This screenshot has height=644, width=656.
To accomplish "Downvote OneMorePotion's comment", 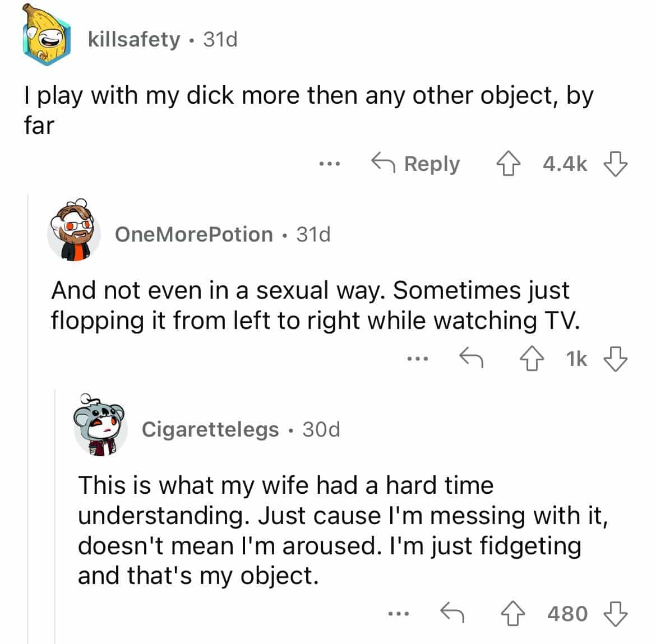I will 616,359.
